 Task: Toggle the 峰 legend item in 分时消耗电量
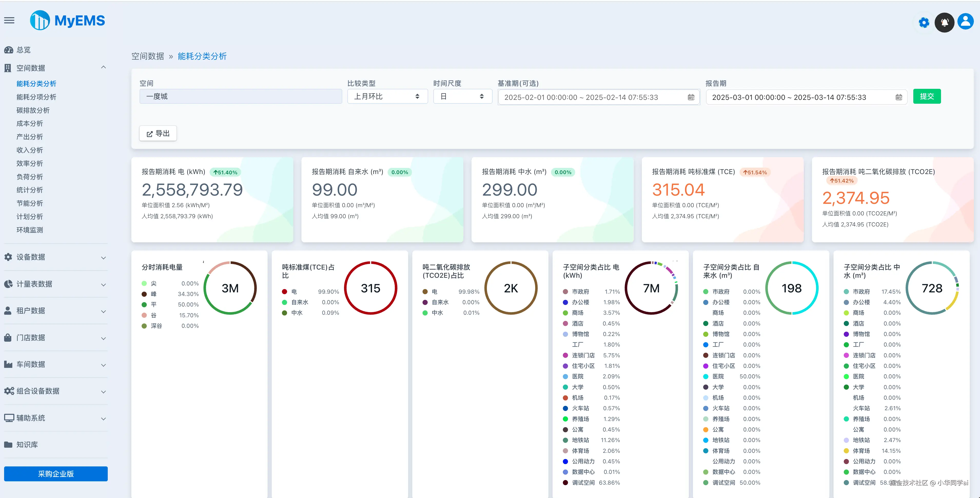tap(153, 294)
